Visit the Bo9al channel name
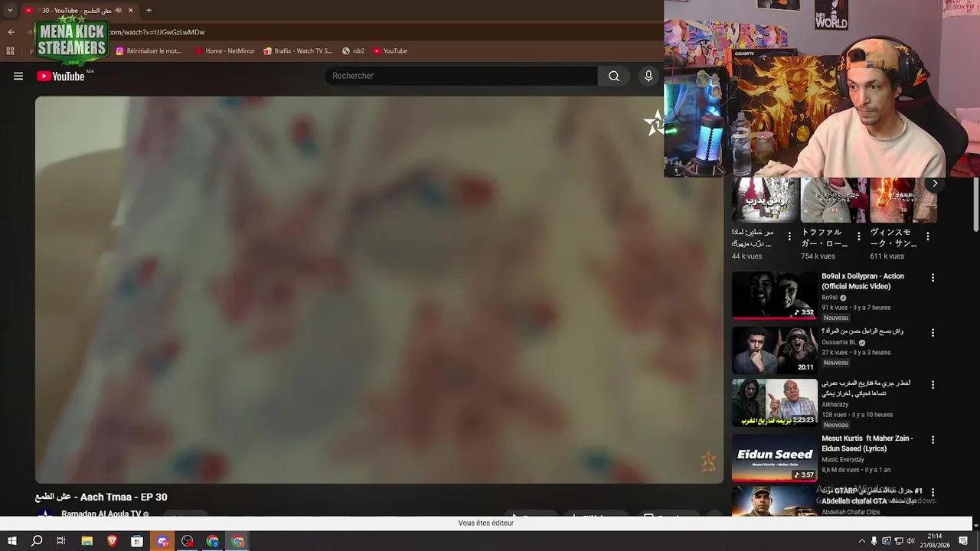This screenshot has width=980, height=551. coord(830,298)
